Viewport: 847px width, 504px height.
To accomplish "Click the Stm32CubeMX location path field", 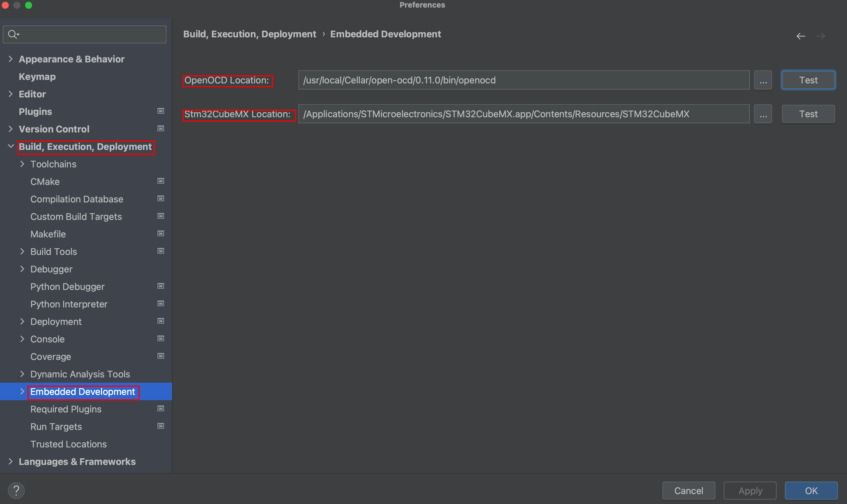I will tap(523, 114).
